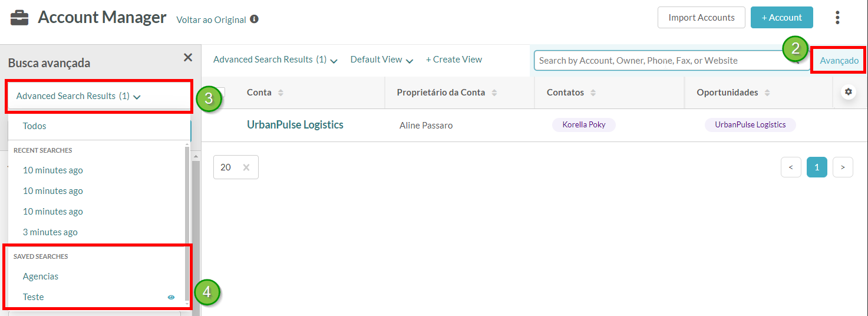Image resolution: width=868 pixels, height=316 pixels.
Task: Expand Advanced Search Results dropdown in sidebar
Action: [x=78, y=96]
